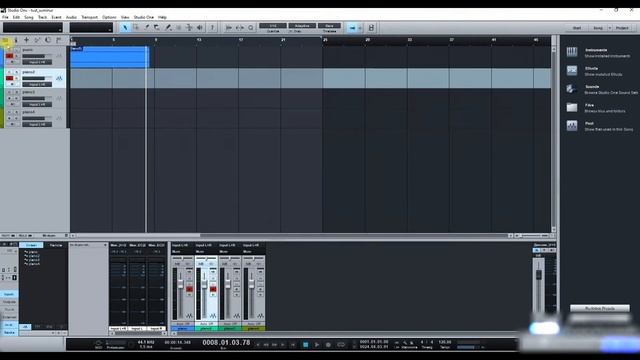
Task: Open the Sounds browser icon
Action: (x=572, y=89)
